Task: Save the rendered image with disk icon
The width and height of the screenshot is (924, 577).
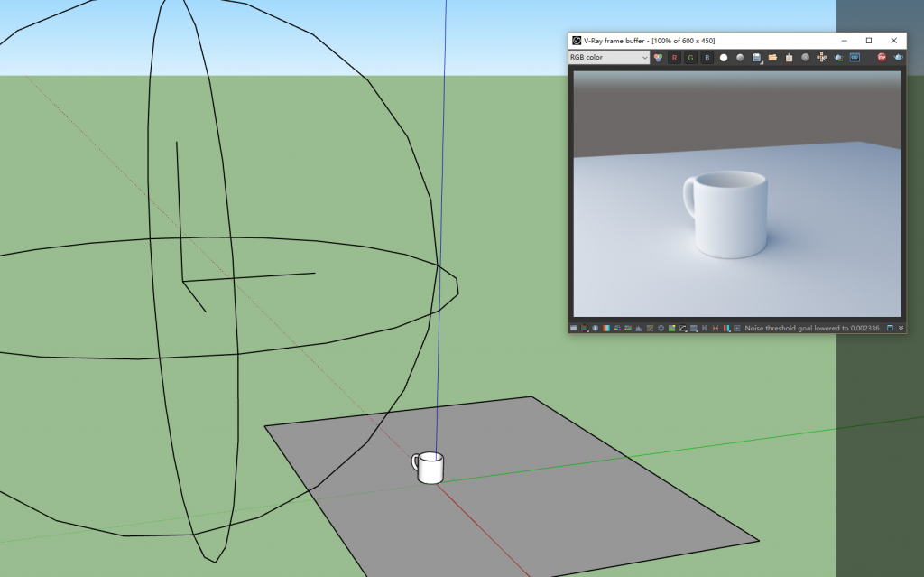Action: point(756,57)
